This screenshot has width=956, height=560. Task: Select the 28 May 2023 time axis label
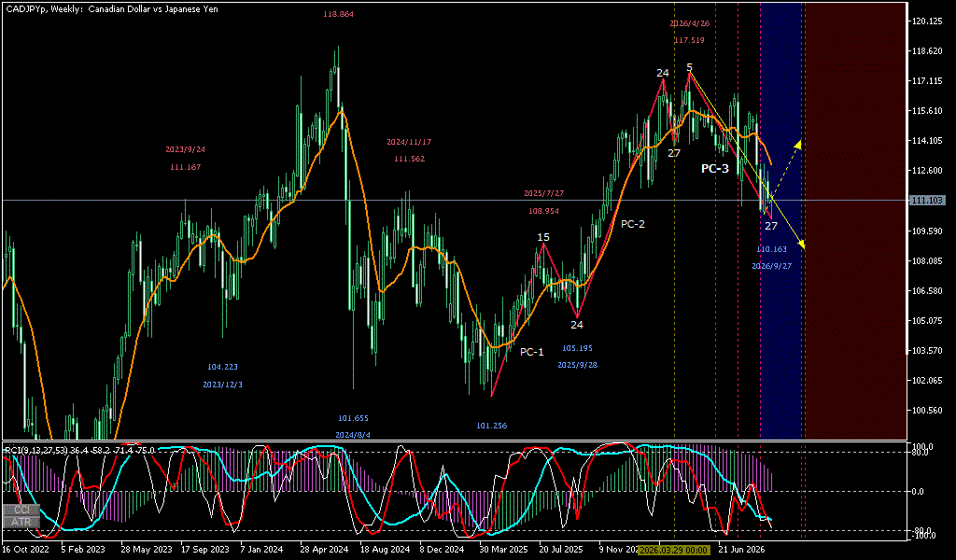[x=145, y=549]
